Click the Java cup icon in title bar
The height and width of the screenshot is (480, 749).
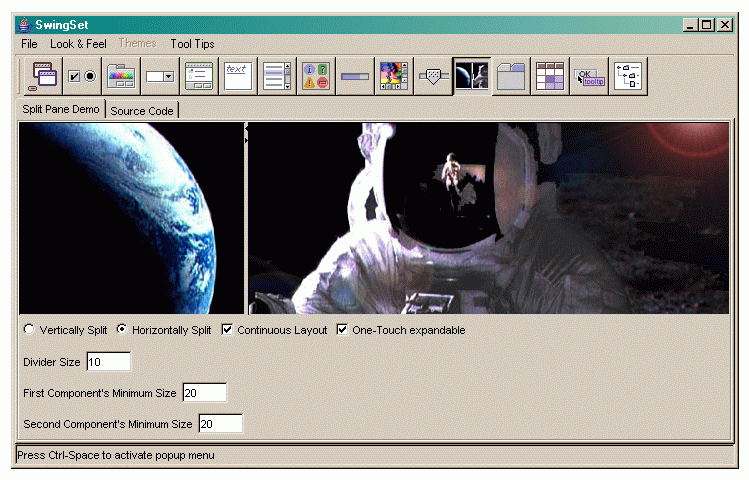(x=25, y=24)
